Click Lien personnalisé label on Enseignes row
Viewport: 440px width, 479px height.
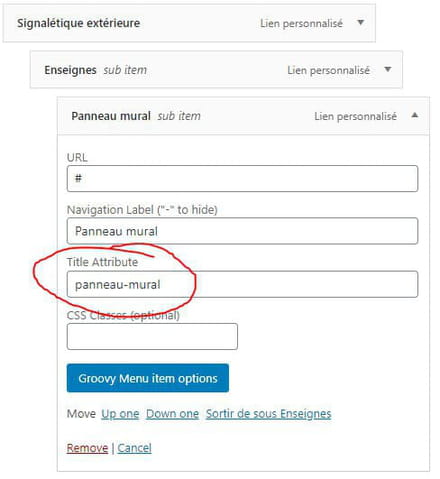point(328,70)
